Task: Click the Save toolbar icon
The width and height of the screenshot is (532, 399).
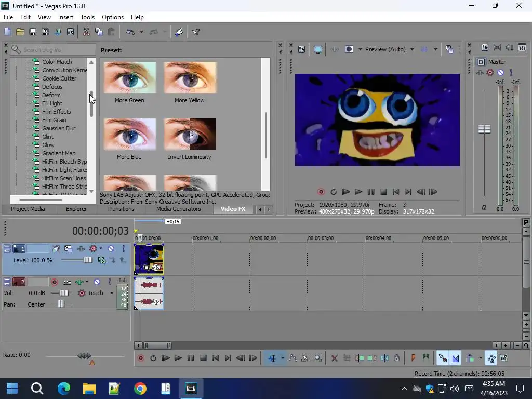Action: pos(33,32)
